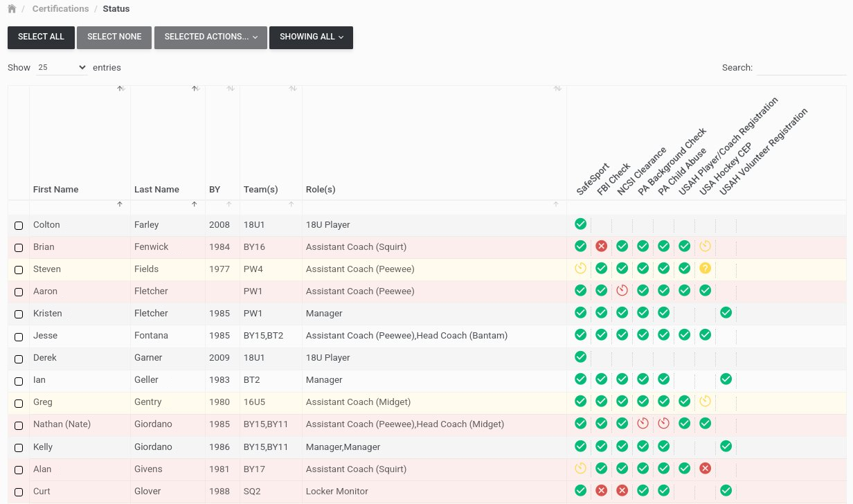This screenshot has height=504, width=853.
Task: Click Ian Geller's USAH Volunteer Registration check
Action: click(726, 379)
